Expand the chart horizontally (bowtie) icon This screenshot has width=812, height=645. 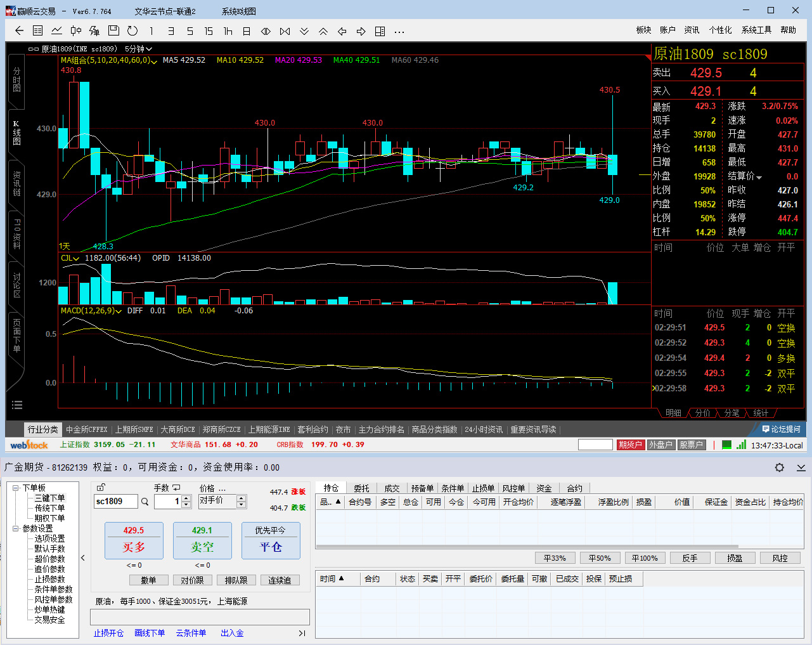[x=285, y=31]
